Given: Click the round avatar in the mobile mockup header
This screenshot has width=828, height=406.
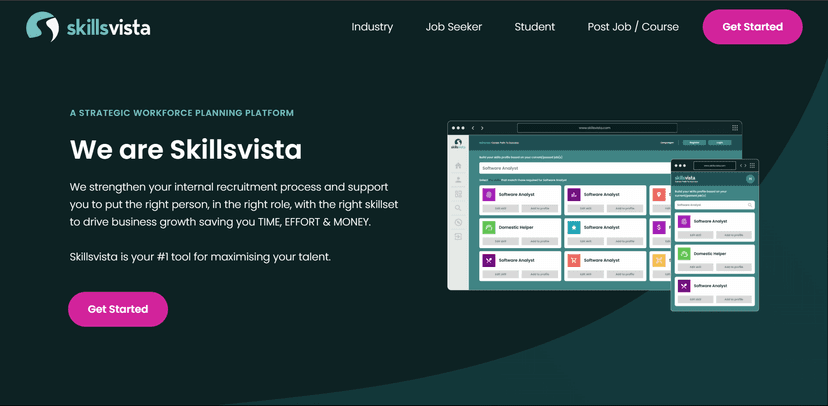Looking at the screenshot, I should point(750,179).
